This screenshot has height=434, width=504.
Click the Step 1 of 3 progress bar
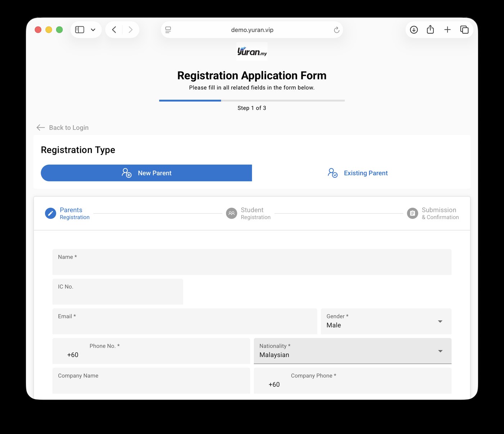(x=252, y=100)
